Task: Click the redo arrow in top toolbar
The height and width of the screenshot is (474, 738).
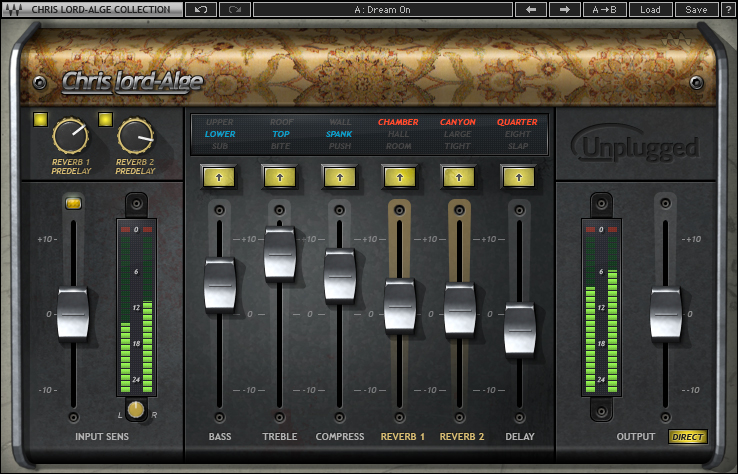Action: 235,9
